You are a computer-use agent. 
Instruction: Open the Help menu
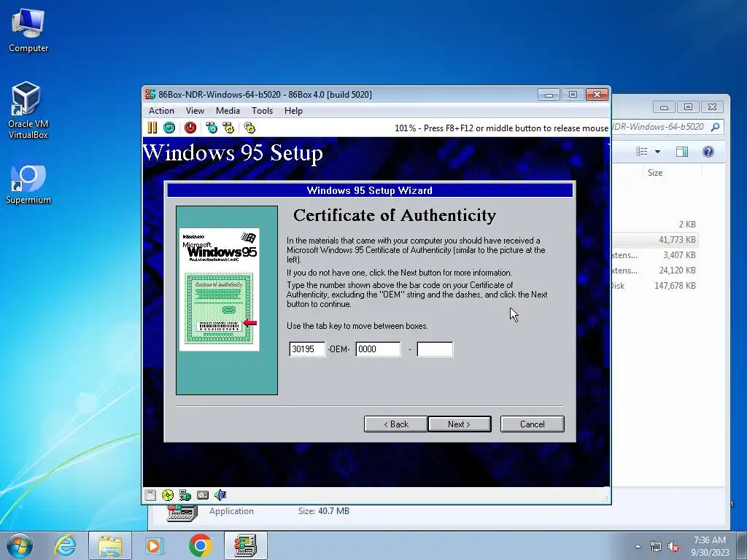pyautogui.click(x=293, y=111)
